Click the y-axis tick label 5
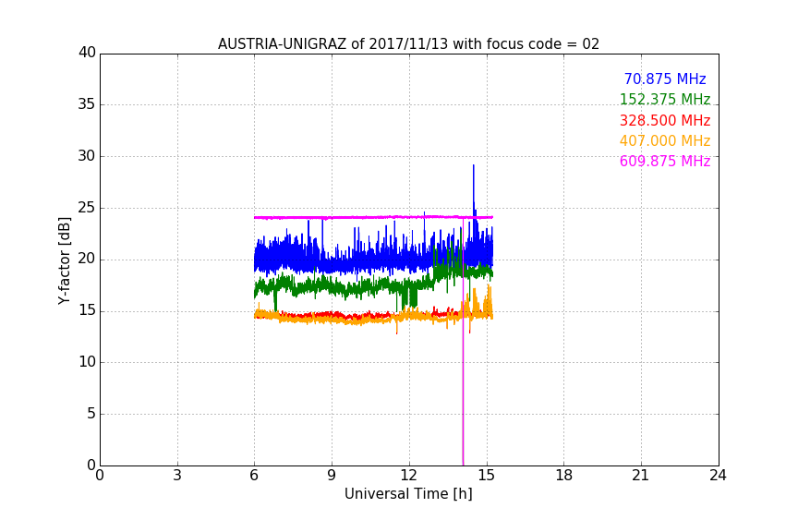Image resolution: width=798 pixels, height=532 pixels. pyautogui.click(x=91, y=414)
